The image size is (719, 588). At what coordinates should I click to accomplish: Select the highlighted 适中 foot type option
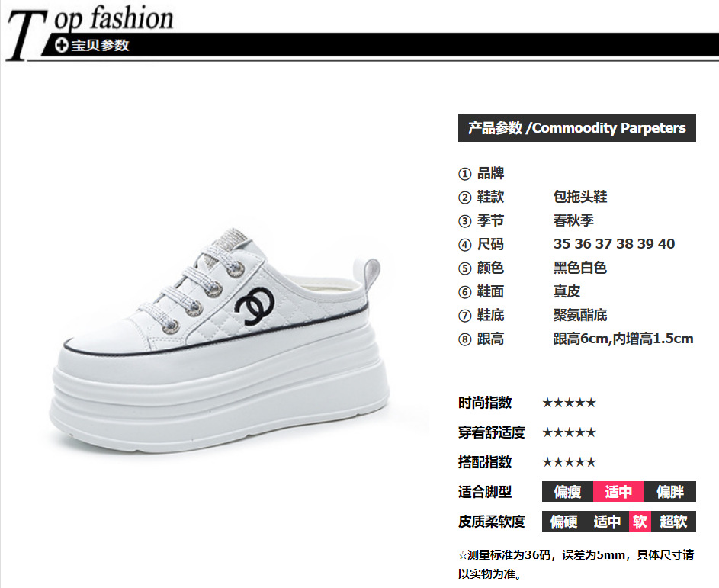pyautogui.click(x=618, y=492)
